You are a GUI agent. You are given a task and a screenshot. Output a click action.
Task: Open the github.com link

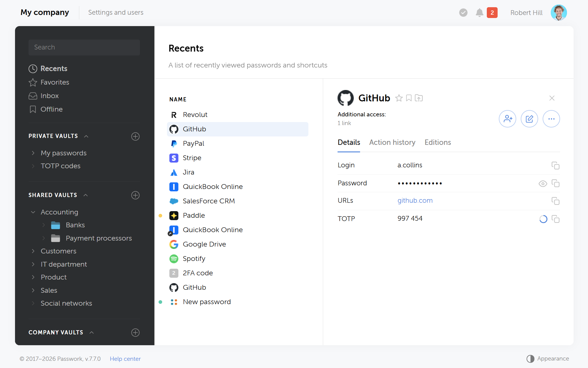(415, 201)
